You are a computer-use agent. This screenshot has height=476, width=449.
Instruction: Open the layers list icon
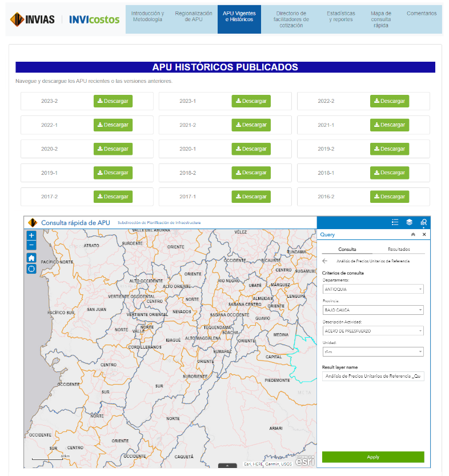[409, 222]
